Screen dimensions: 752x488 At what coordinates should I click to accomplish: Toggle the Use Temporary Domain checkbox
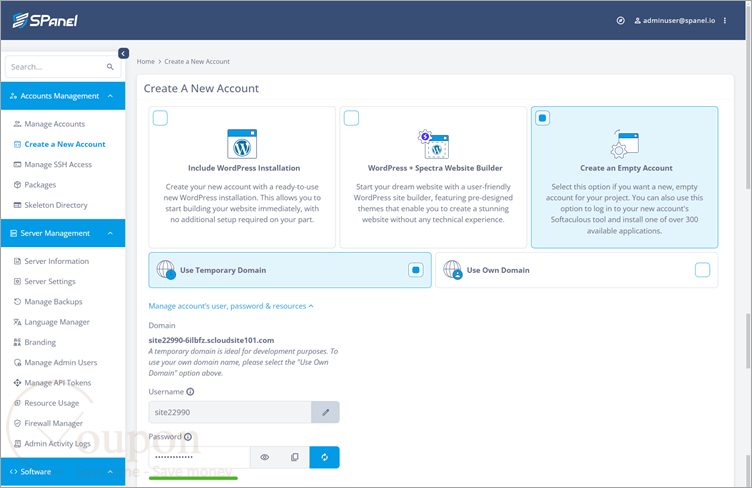[416, 270]
